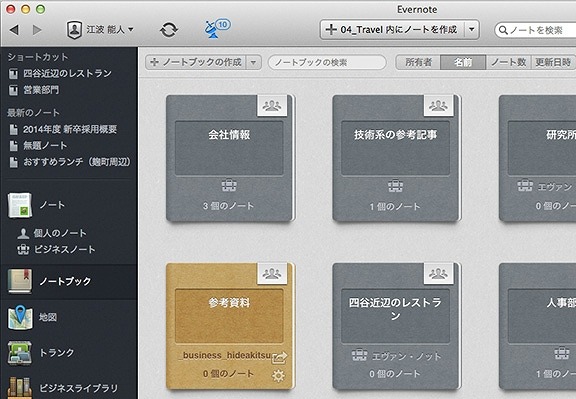
Task: Go back with the left arrow
Action: click(14, 30)
